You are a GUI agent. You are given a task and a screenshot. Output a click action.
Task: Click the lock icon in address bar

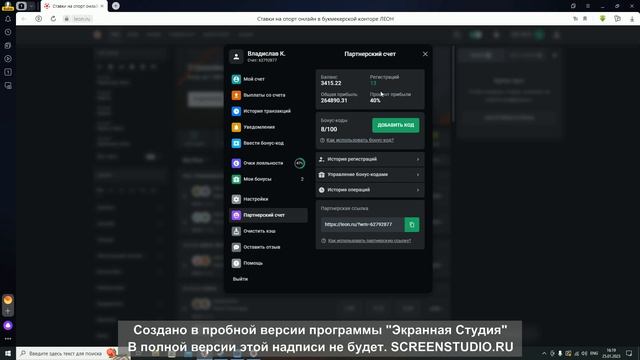point(67,19)
